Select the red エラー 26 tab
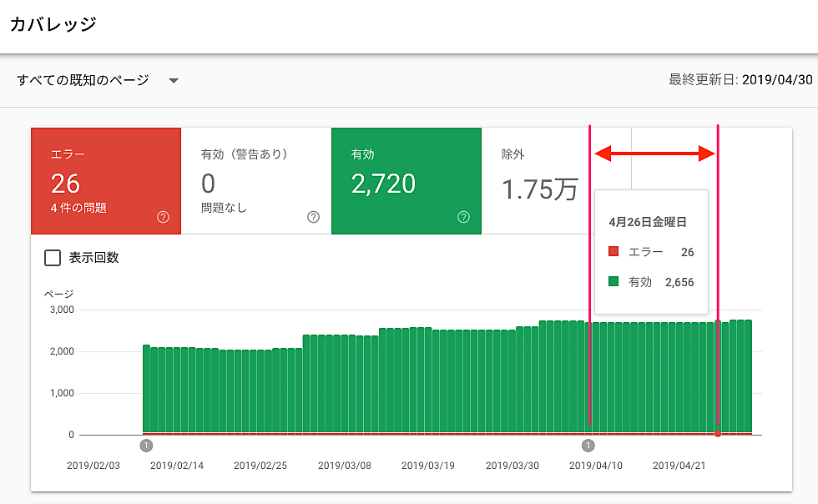 tap(106, 181)
